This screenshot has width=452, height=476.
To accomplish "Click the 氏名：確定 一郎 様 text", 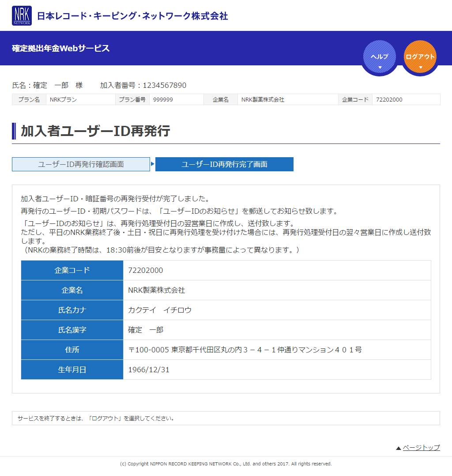I will pos(47,85).
